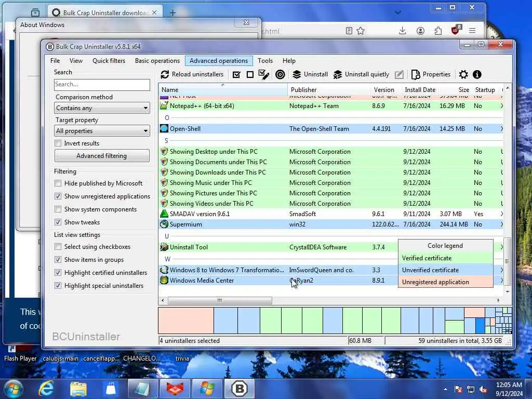Sort list by Size column header
This screenshot has width=532, height=399.
(x=455, y=89)
